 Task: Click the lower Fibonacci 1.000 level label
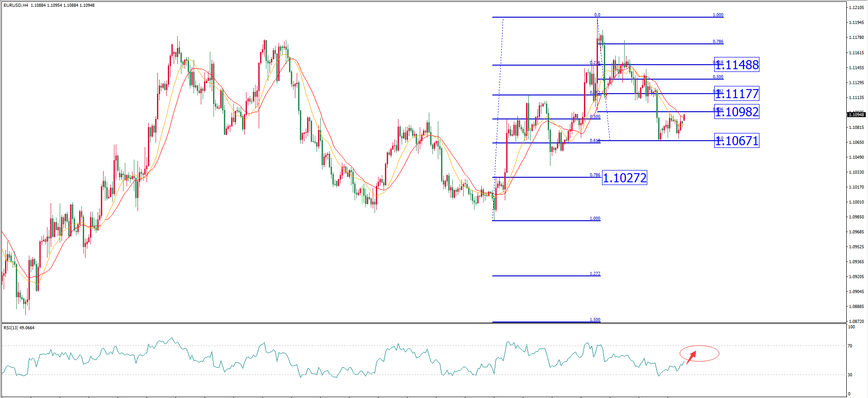point(595,218)
